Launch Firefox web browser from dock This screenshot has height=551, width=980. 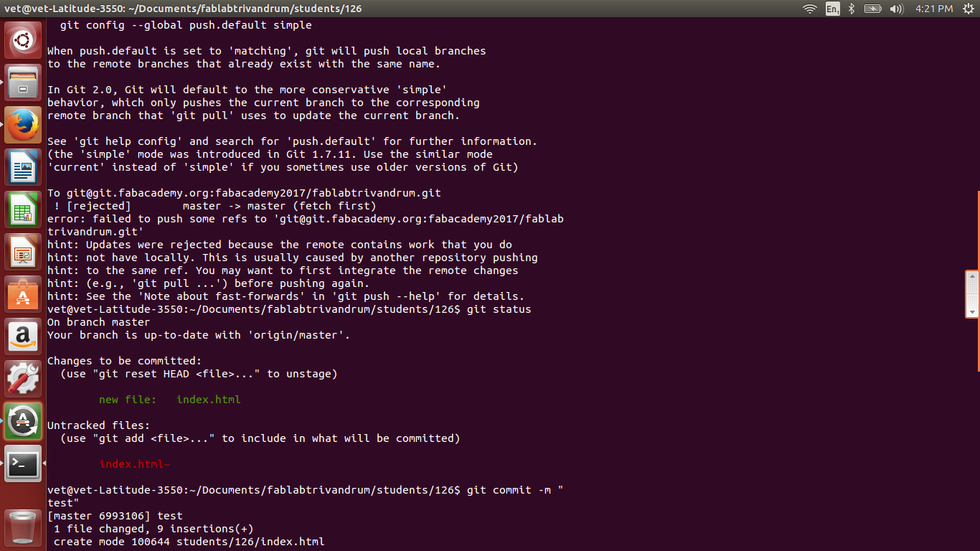[x=23, y=125]
